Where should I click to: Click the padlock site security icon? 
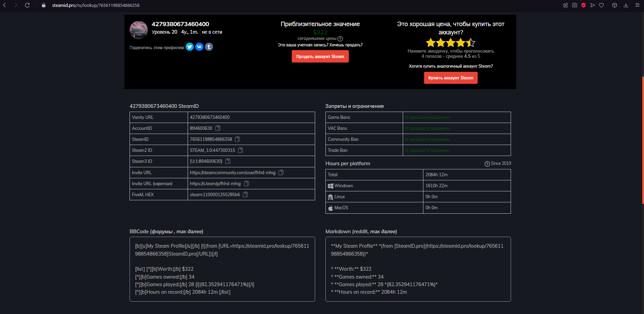pos(44,5)
